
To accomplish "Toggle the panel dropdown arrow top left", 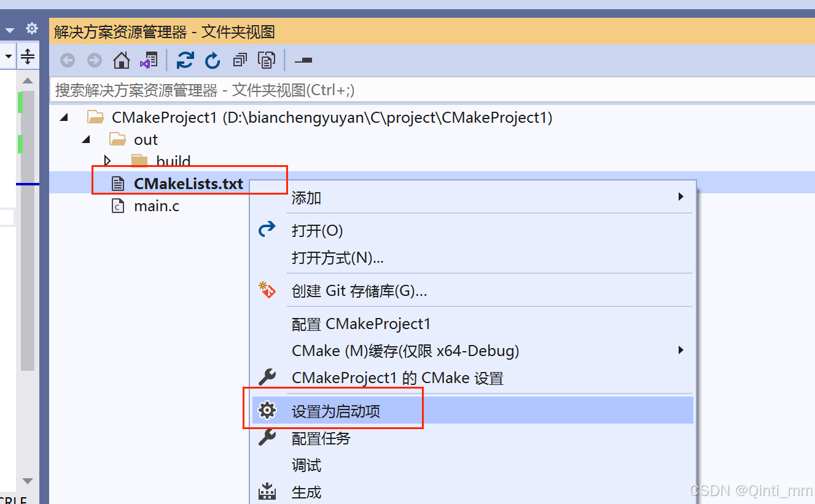I will pos(8,28).
